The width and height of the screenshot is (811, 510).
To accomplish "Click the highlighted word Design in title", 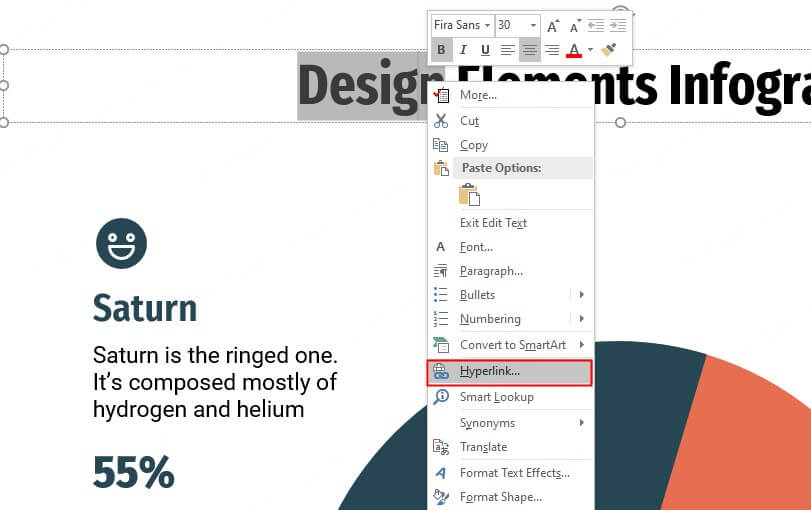I will coord(362,86).
